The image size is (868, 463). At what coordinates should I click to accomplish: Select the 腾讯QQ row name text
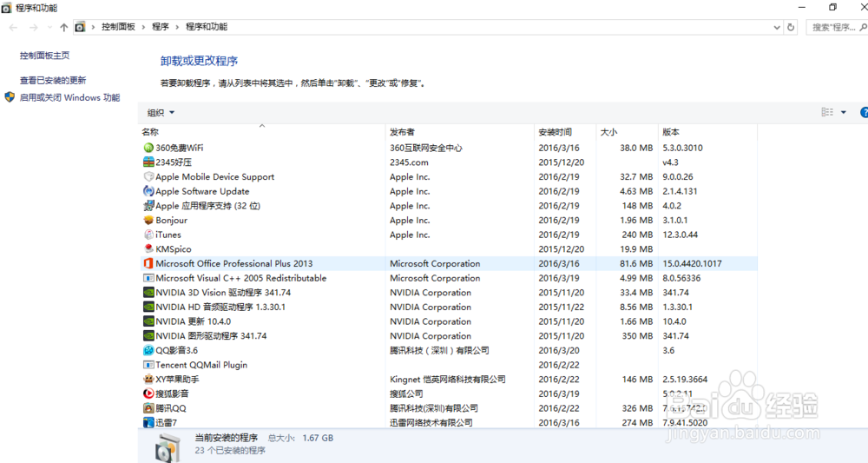click(170, 408)
